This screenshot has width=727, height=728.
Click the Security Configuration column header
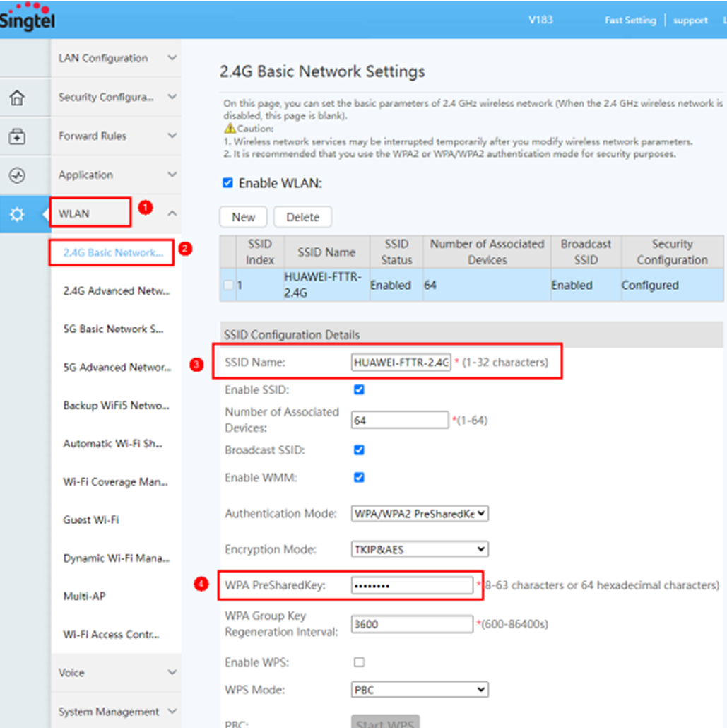(672, 252)
